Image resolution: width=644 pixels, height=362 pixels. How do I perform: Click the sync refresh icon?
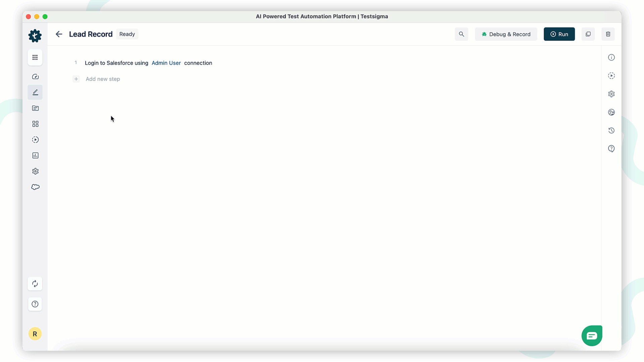[35, 284]
